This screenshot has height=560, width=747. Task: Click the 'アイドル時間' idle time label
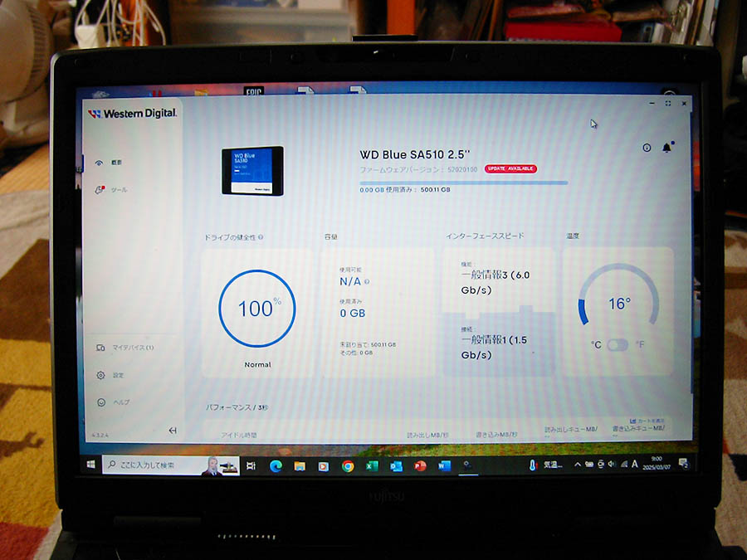tap(239, 435)
